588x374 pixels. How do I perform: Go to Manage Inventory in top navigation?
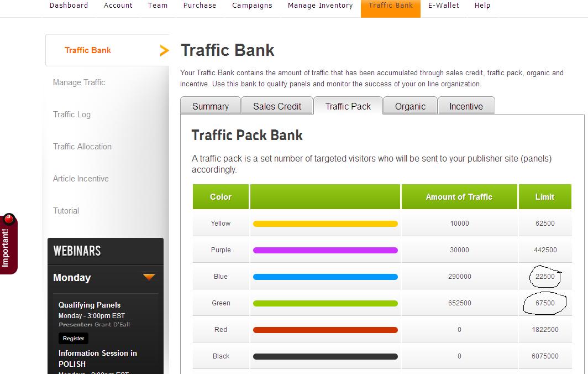tap(321, 6)
